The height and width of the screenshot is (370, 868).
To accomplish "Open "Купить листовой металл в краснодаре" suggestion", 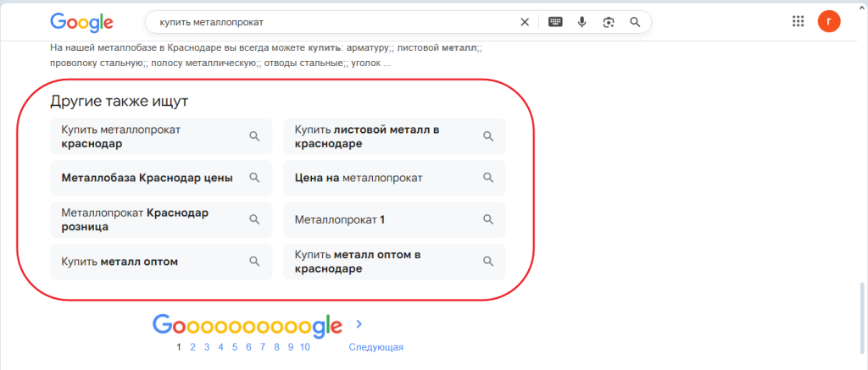I will pyautogui.click(x=394, y=136).
